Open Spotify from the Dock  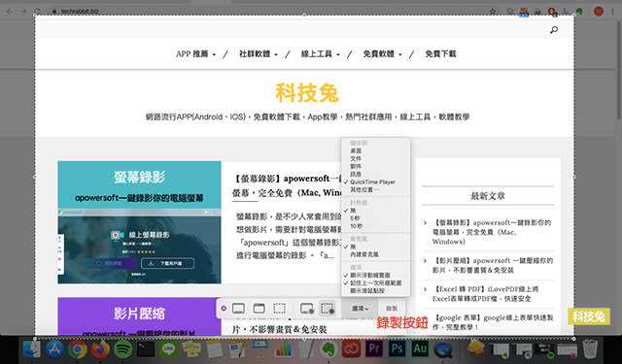click(x=123, y=348)
